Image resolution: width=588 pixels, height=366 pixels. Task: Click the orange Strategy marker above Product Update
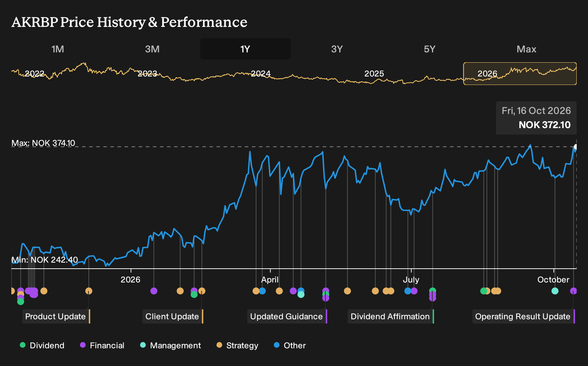point(89,291)
